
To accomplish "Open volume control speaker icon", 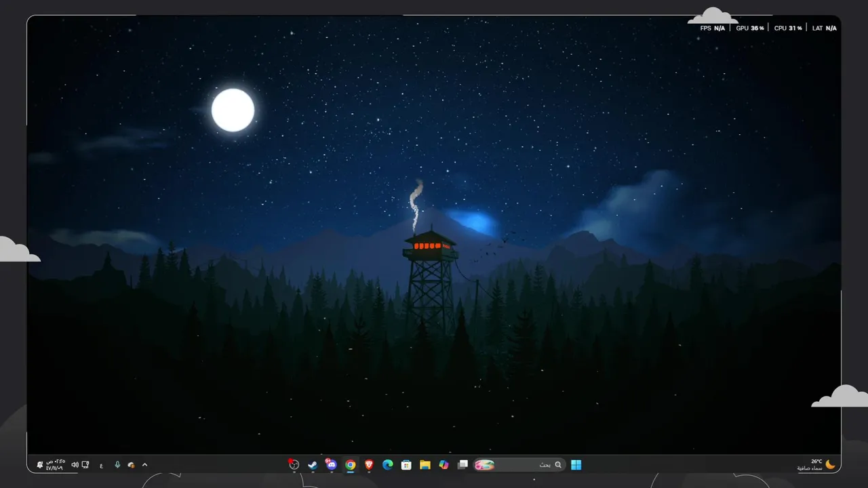I will [x=75, y=465].
